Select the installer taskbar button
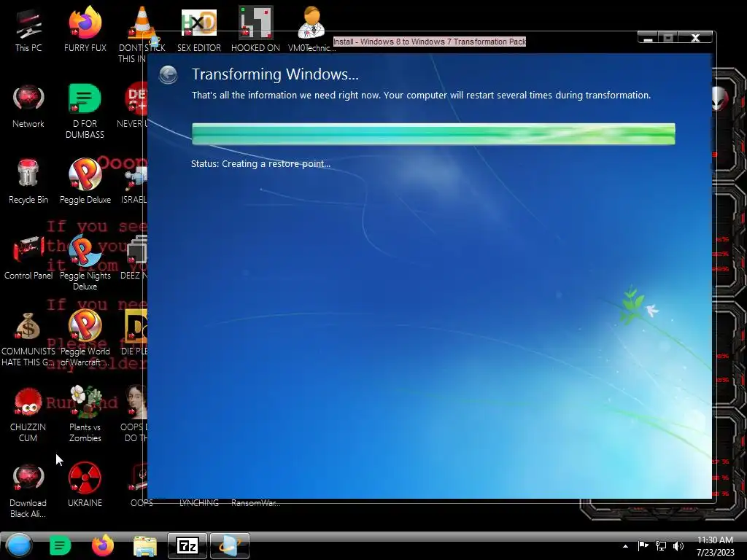Viewport: 747px width, 560px height. coord(230,545)
